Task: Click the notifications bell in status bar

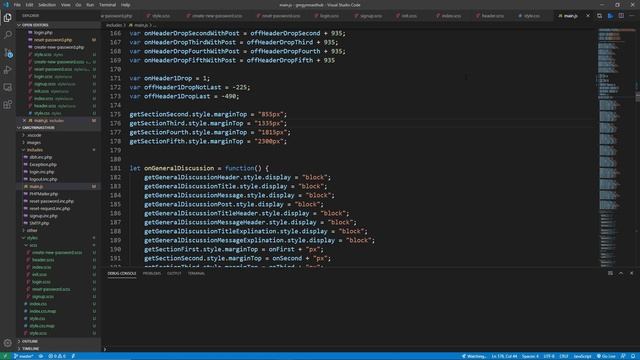Action: 633,356
